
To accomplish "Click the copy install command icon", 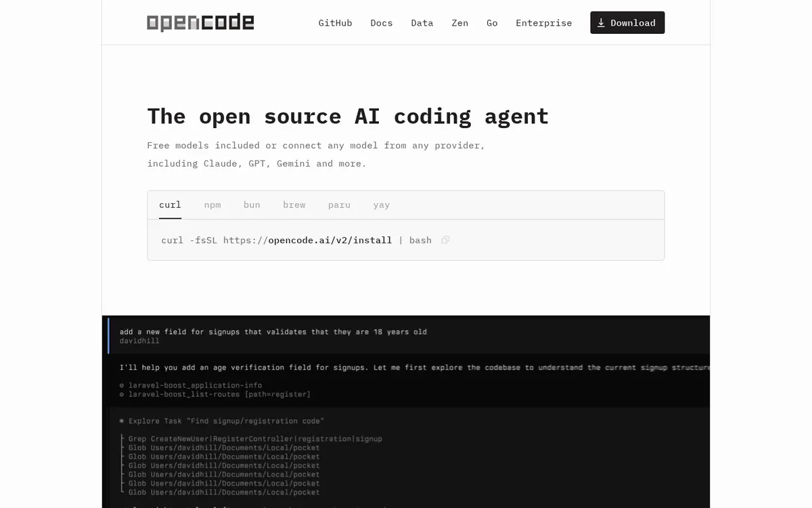I will pyautogui.click(x=445, y=240).
